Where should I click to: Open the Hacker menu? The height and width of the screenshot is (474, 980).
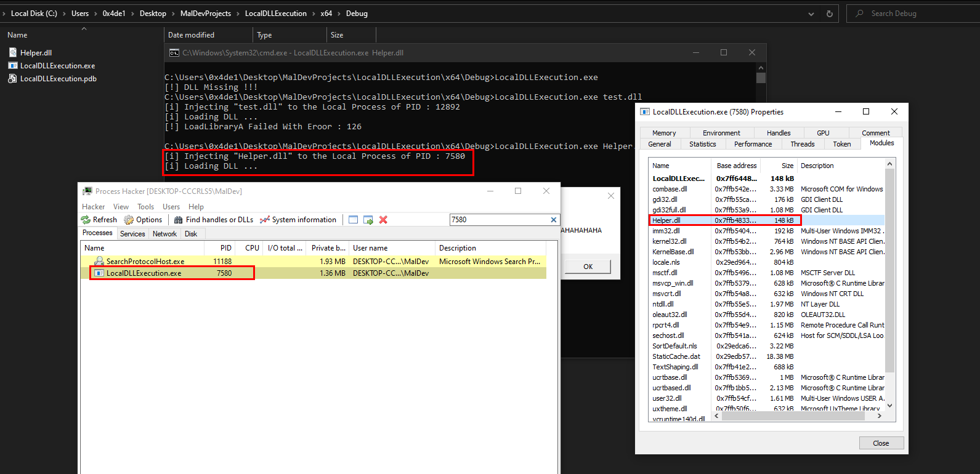click(x=94, y=207)
